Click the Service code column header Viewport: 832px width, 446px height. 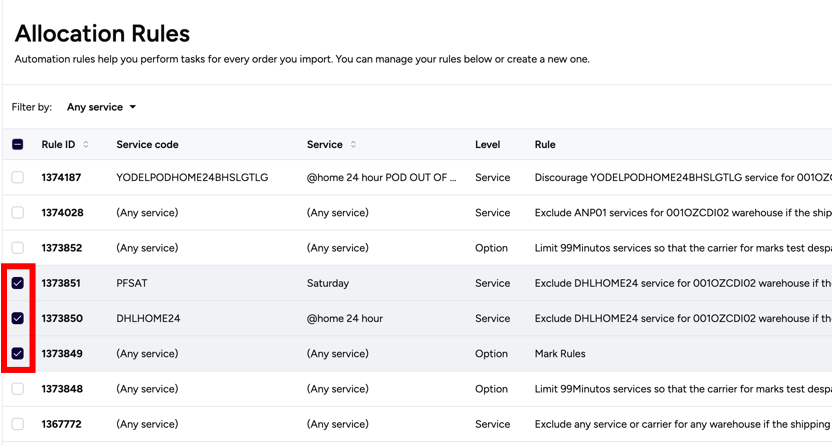point(147,144)
